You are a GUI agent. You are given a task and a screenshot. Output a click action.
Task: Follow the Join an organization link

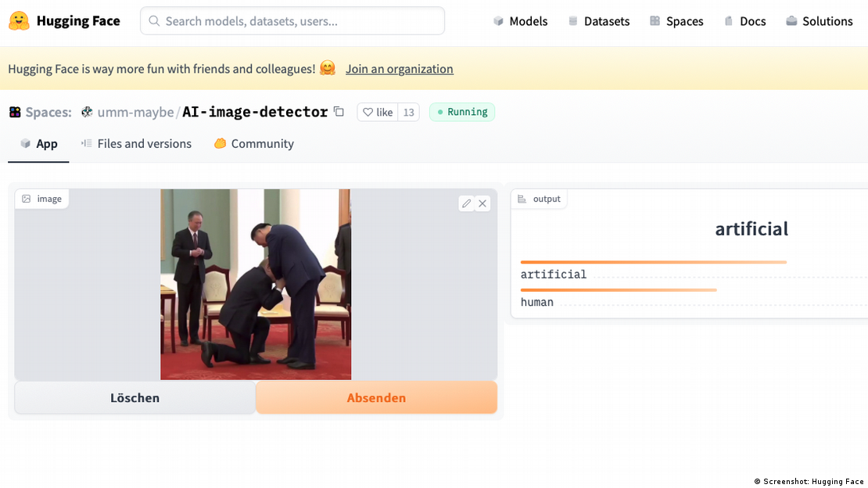pyautogui.click(x=399, y=69)
